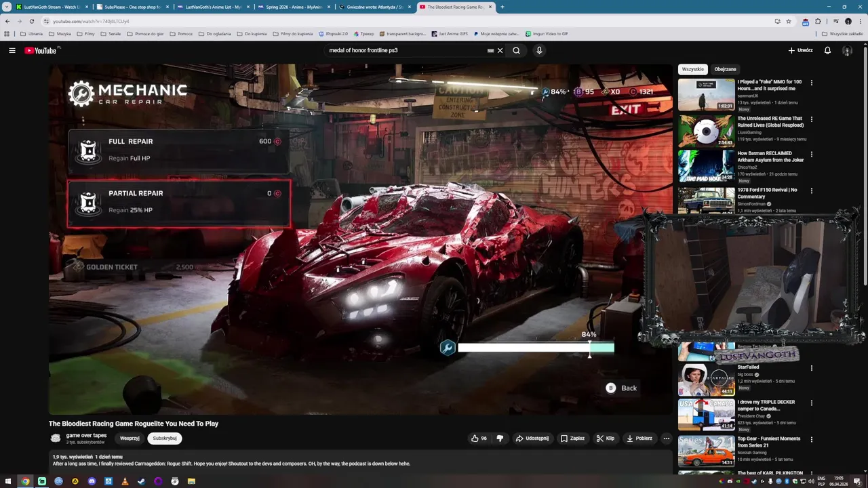Click the Utwórz create button
This screenshot has height=488, width=868.
(x=800, y=50)
